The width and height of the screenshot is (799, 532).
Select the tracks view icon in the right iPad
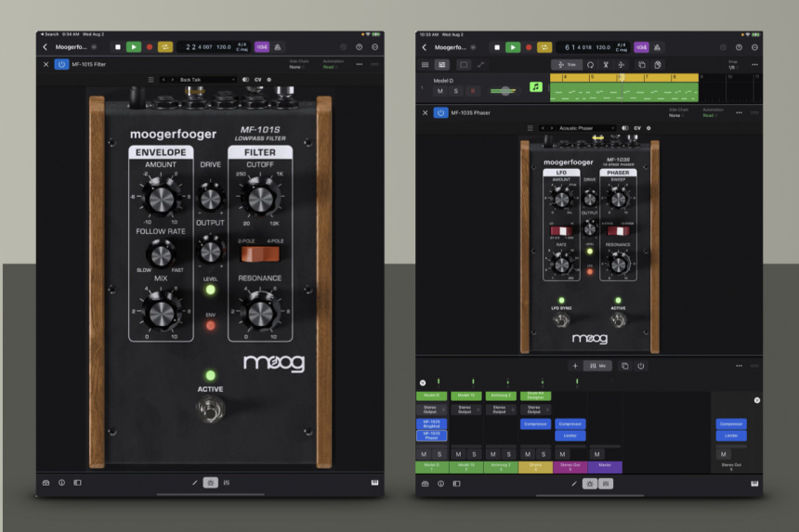click(442, 65)
